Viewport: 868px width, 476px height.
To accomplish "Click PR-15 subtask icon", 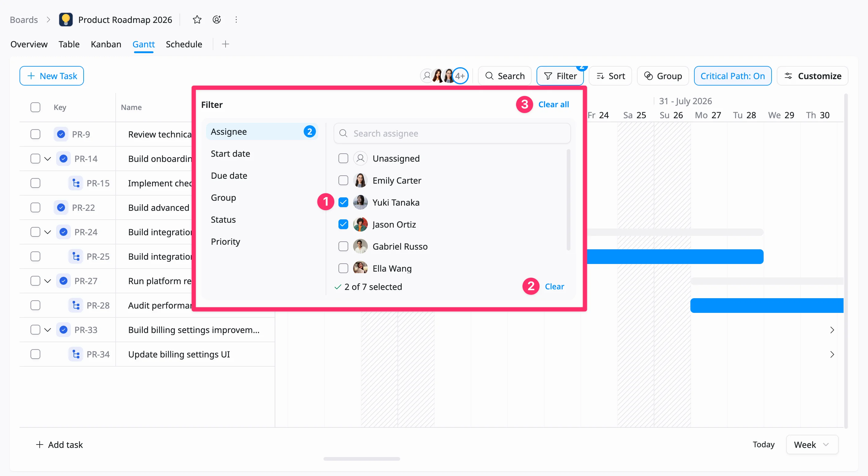I will [76, 183].
